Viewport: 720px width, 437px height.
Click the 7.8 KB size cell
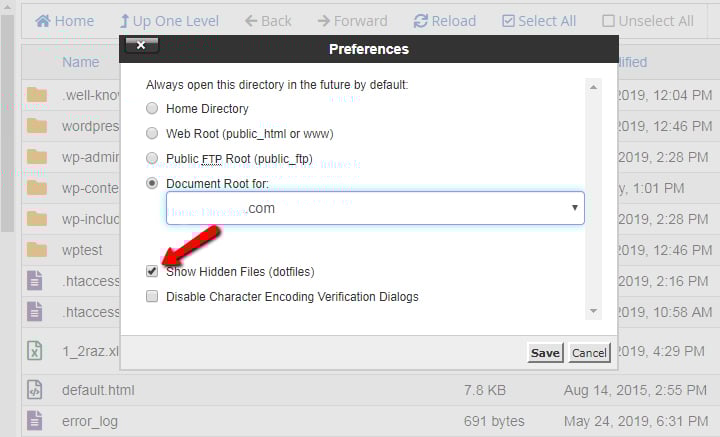484,390
